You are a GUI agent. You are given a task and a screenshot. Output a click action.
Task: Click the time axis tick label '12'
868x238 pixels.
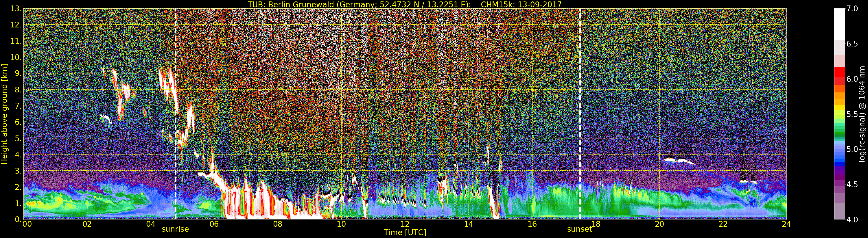405,224
